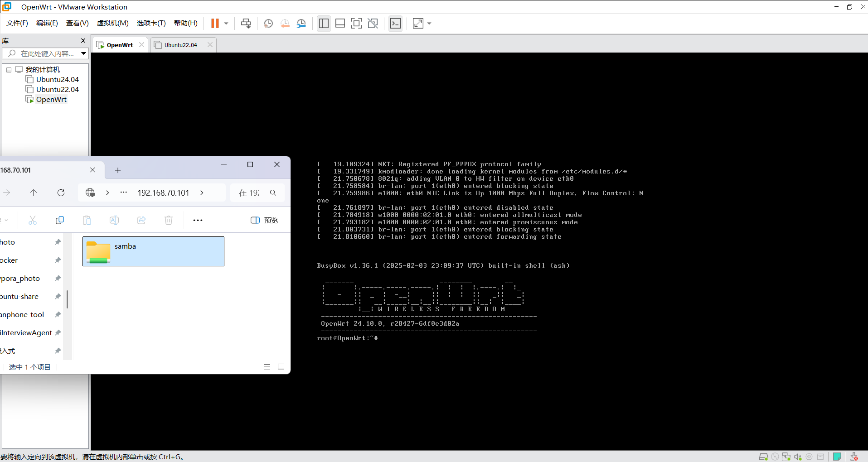Close the OpenWrt VM tab
868x462 pixels.
142,45
